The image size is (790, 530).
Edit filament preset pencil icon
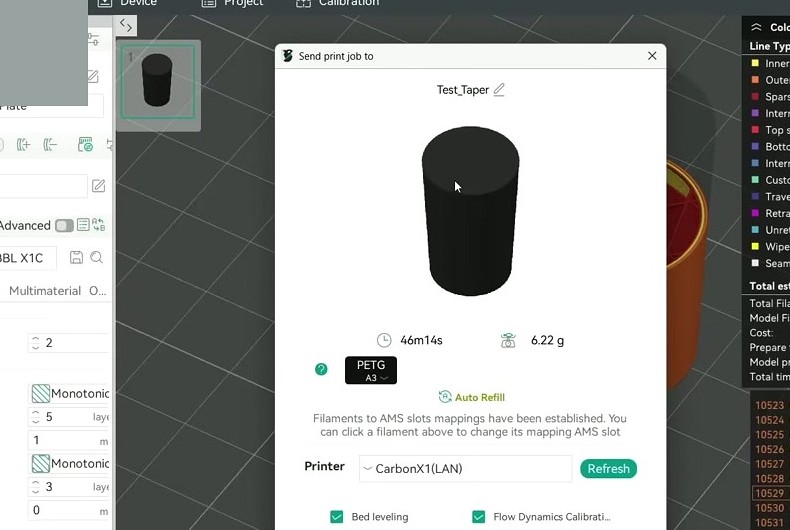pyautogui.click(x=98, y=186)
